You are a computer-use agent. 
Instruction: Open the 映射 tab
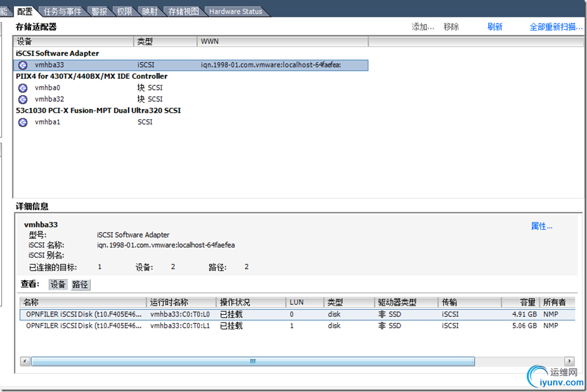(150, 12)
